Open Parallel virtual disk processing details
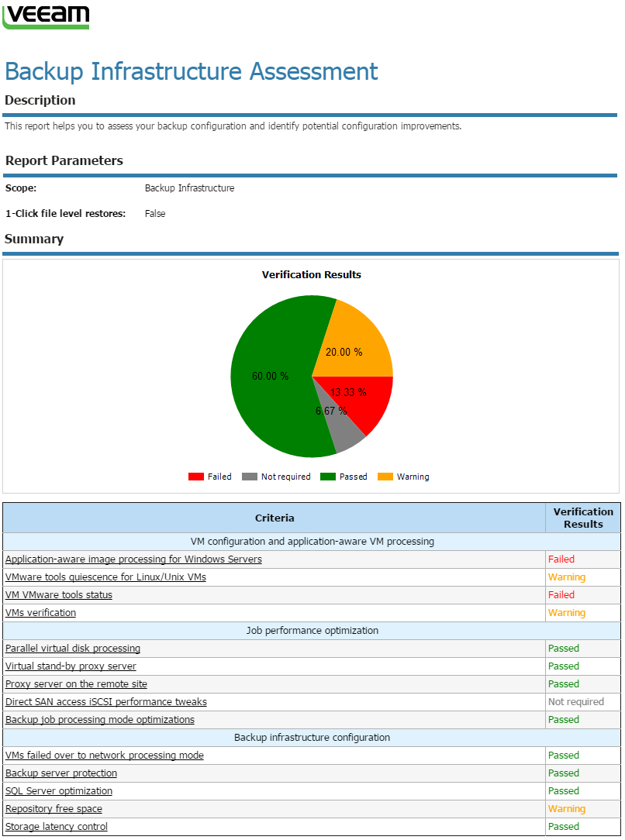The image size is (625, 840). coord(74,648)
